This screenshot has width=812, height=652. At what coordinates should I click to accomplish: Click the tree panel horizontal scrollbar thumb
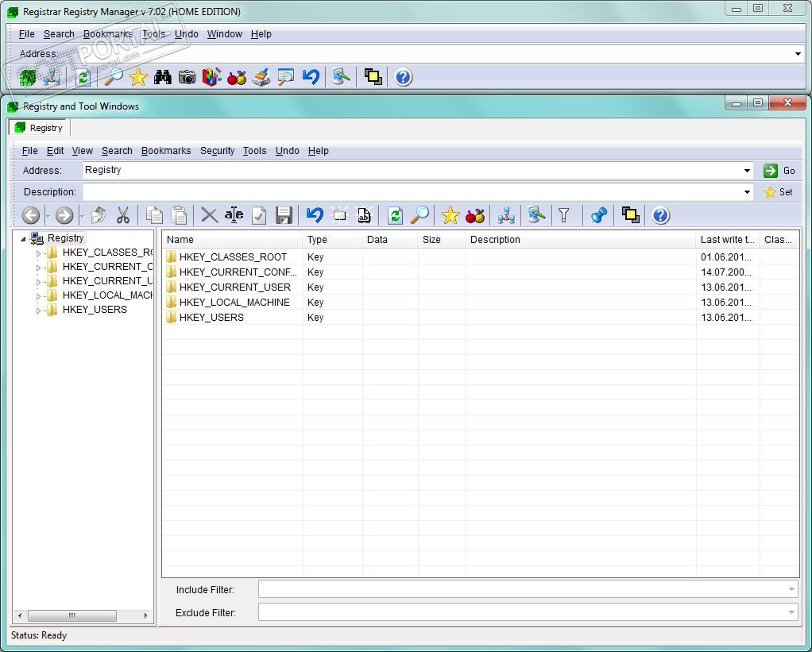[x=72, y=615]
